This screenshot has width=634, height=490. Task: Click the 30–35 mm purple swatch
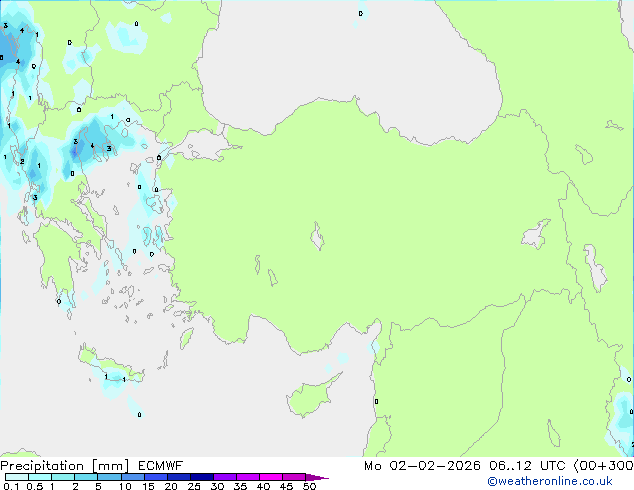click(x=225, y=477)
